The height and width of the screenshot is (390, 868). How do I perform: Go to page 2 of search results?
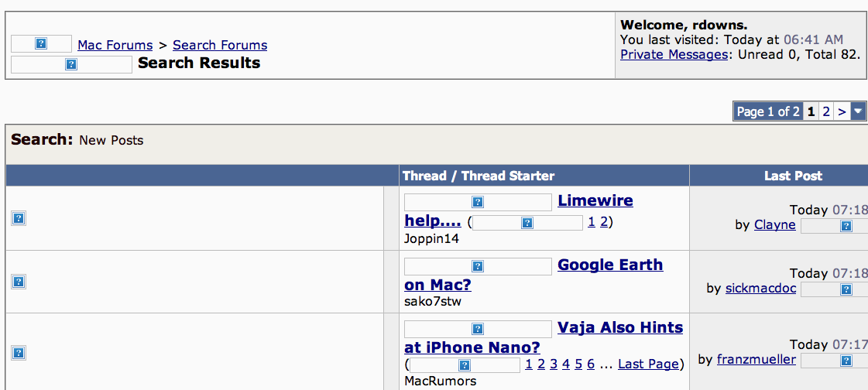pyautogui.click(x=826, y=111)
